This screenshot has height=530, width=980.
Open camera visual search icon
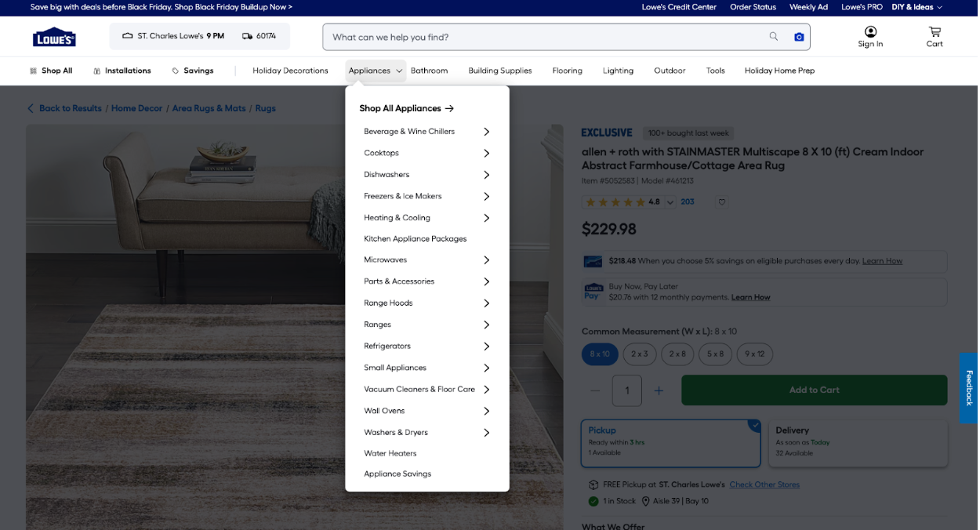click(x=799, y=37)
